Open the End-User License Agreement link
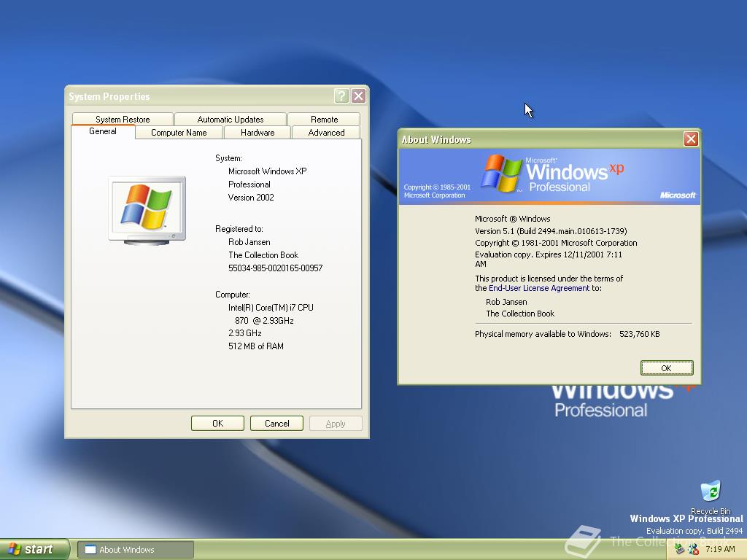Image resolution: width=747 pixels, height=560 pixels. tap(539, 288)
